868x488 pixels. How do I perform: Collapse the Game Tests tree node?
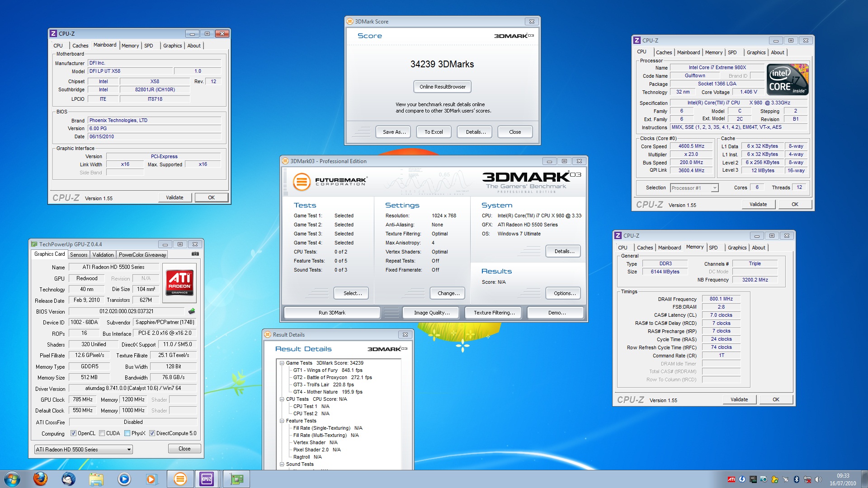[282, 363]
